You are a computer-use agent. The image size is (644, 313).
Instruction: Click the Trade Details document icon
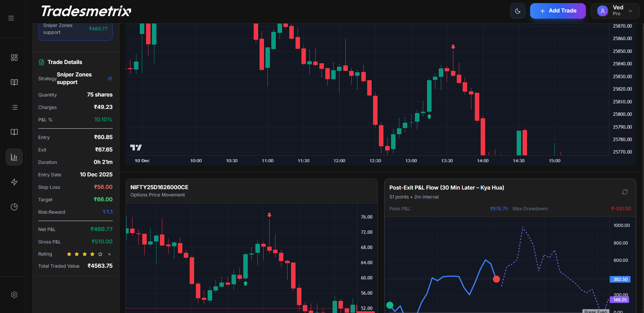point(42,62)
